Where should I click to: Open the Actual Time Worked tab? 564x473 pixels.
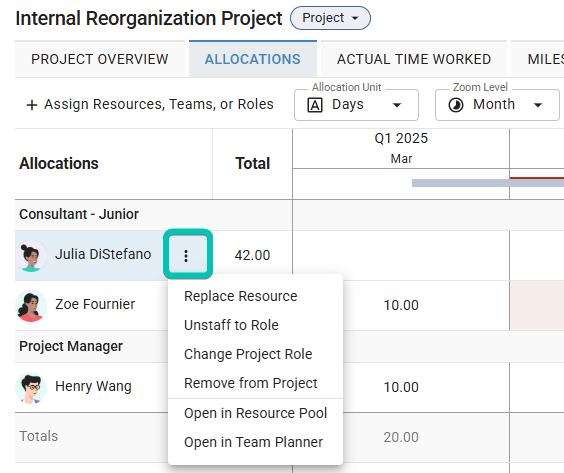(414, 59)
